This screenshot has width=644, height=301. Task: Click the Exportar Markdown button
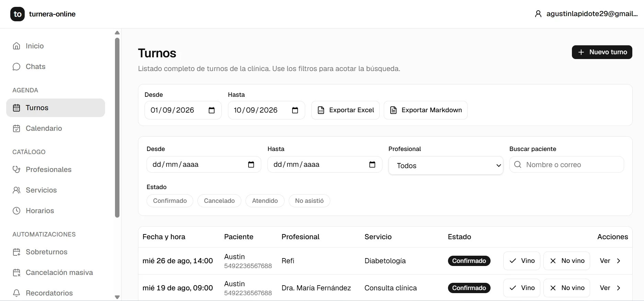[426, 110]
